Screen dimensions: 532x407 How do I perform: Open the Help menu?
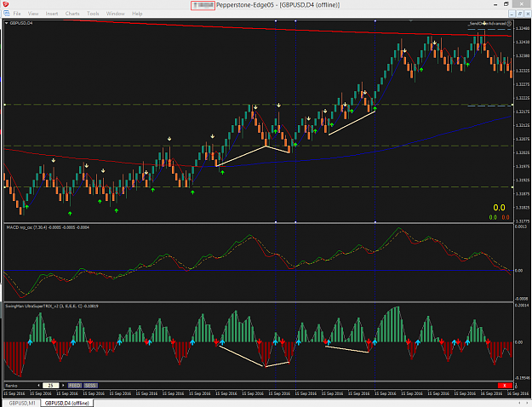pos(137,14)
